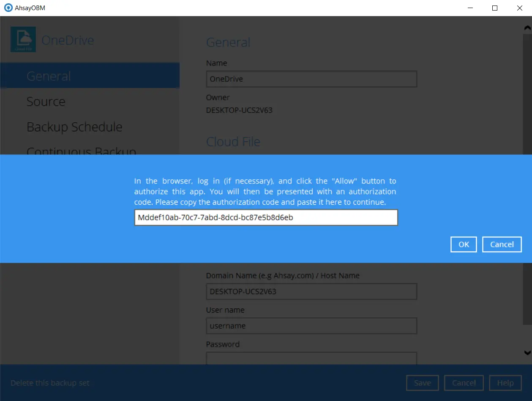Screen dimensions: 532x401
Task: Click the scrollbar down arrow
Action: click(x=527, y=353)
